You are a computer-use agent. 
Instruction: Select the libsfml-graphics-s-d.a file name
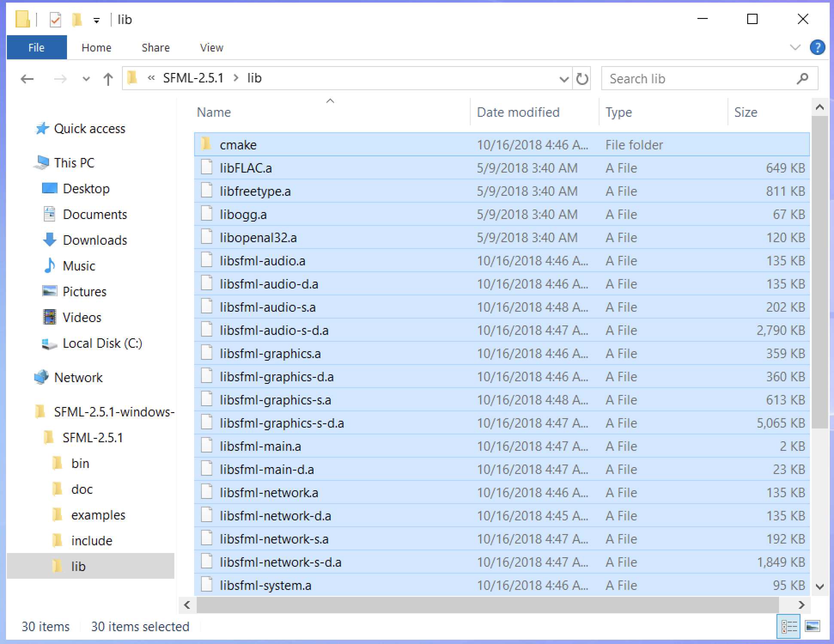(282, 423)
